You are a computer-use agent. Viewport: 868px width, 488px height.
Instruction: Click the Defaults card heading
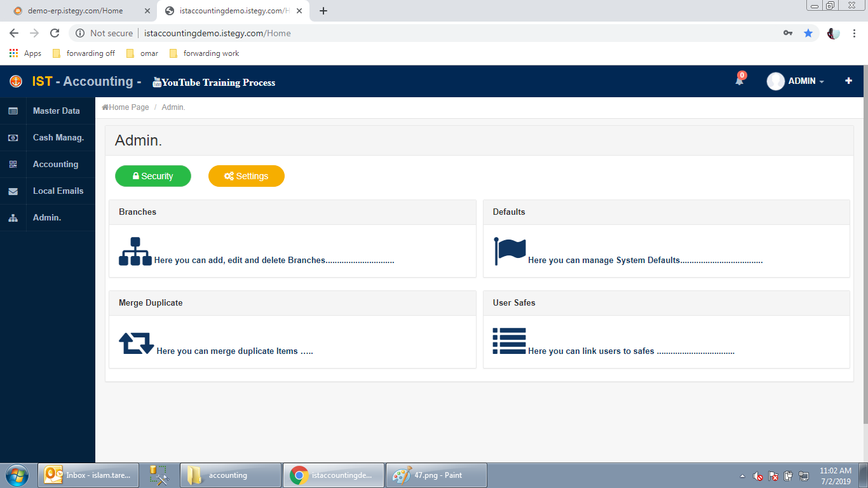509,212
